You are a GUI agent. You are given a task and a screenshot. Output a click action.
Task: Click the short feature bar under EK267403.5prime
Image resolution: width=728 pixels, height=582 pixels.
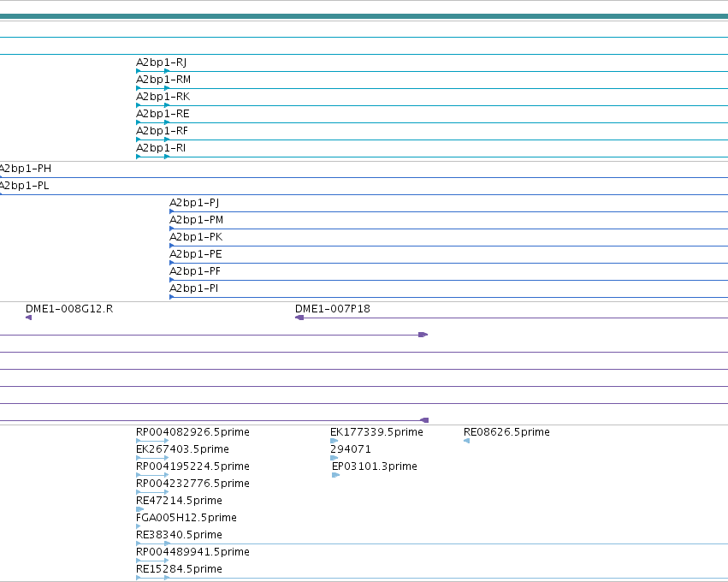pyautogui.click(x=153, y=458)
